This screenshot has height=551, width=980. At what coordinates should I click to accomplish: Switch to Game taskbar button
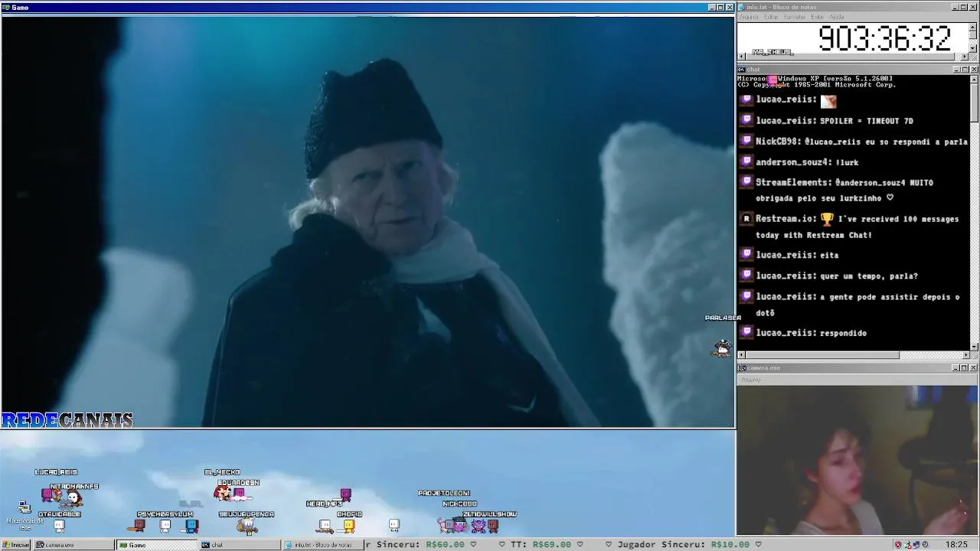tap(156, 545)
